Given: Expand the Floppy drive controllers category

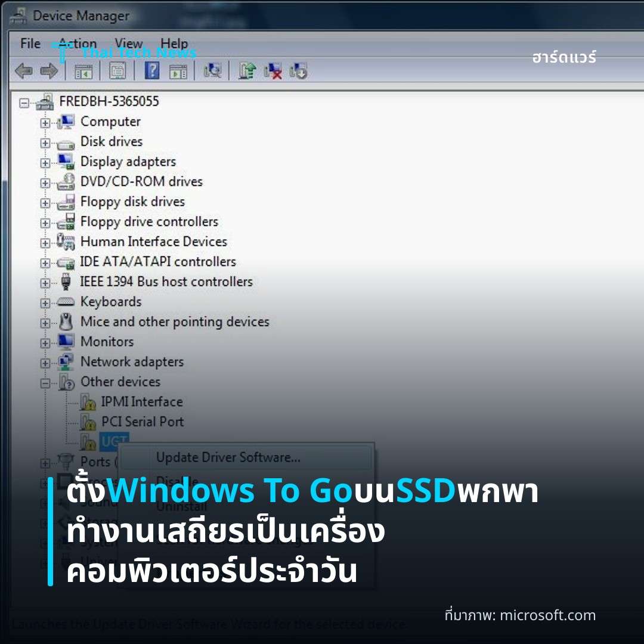Looking at the screenshot, I should tap(45, 223).
